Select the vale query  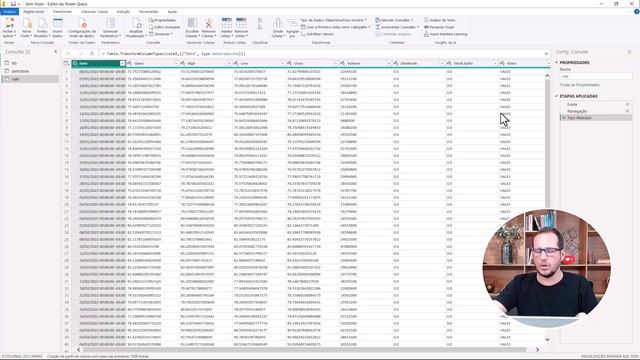(x=30, y=79)
